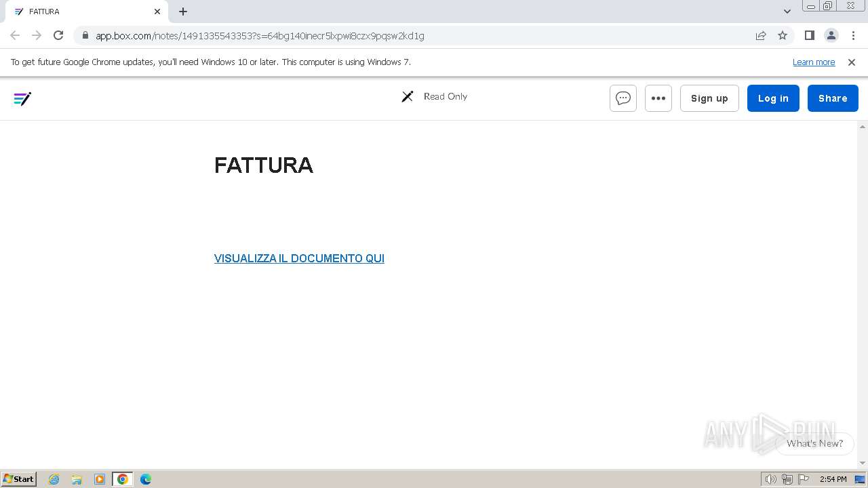Bookmark this page with the star icon

[783, 36]
